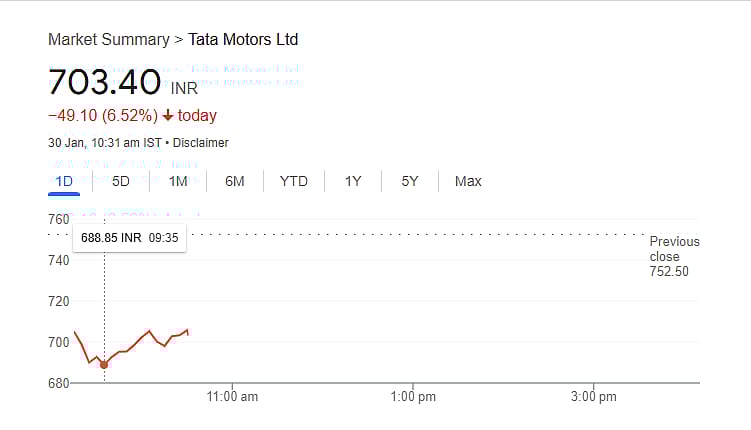Click the −49.10 (6.52%) change text
Viewport: 751px width, 430px height.
(102, 116)
